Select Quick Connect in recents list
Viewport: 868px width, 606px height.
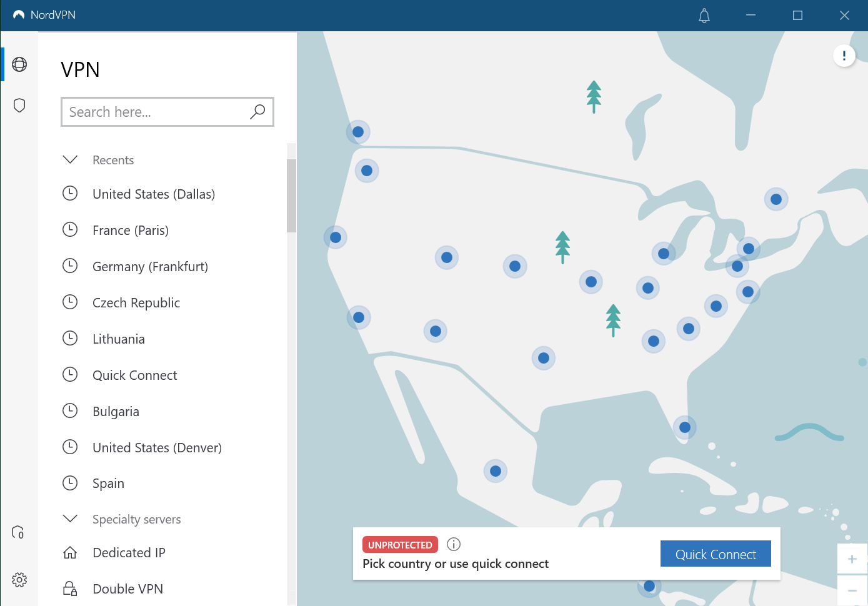[x=135, y=375]
